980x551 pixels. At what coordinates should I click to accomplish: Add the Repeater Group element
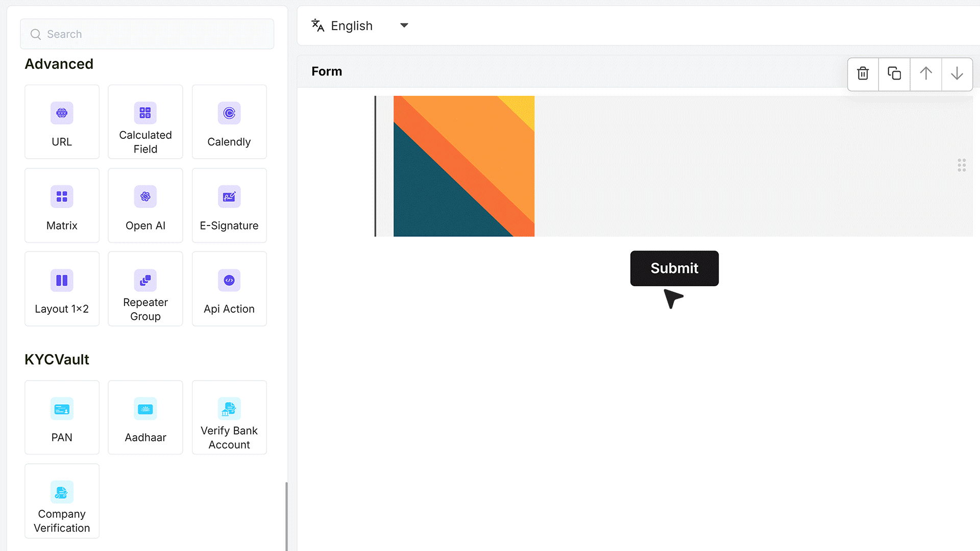tap(145, 289)
